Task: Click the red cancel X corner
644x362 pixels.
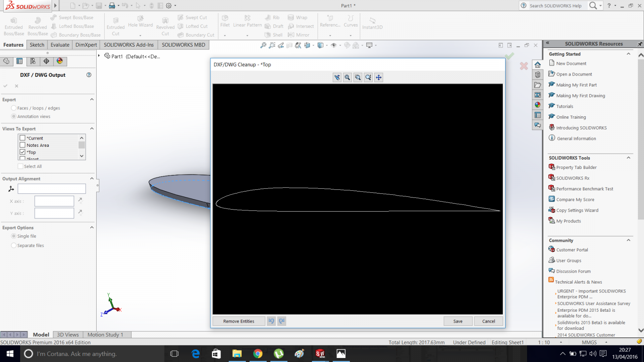Action: (x=524, y=66)
